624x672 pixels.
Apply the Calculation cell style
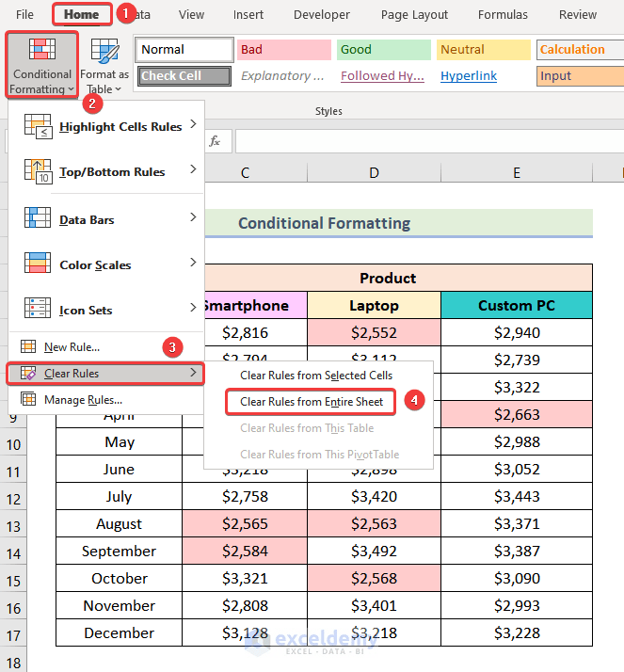click(x=581, y=49)
